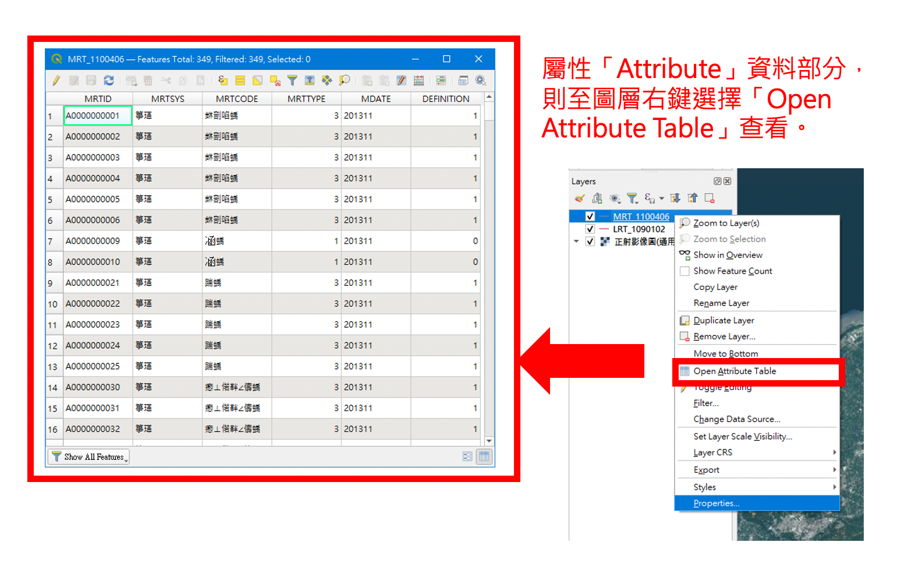Open organize columns icon with pencil

pyautogui.click(x=402, y=80)
